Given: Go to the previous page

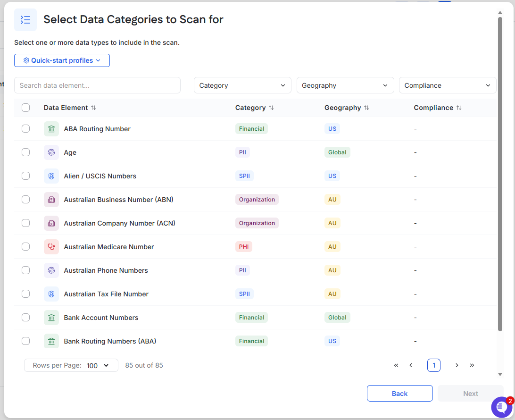Looking at the screenshot, I should pos(411,365).
